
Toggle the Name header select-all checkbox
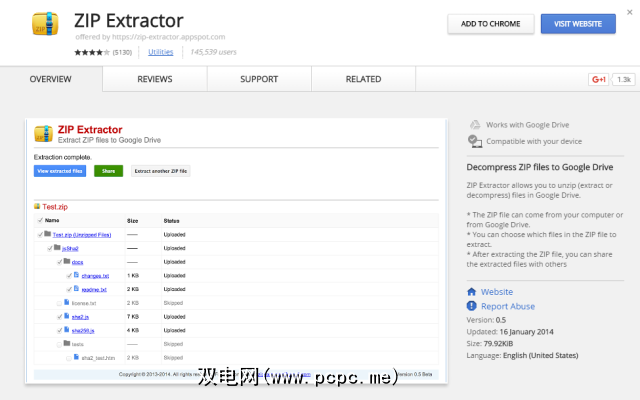click(40, 220)
